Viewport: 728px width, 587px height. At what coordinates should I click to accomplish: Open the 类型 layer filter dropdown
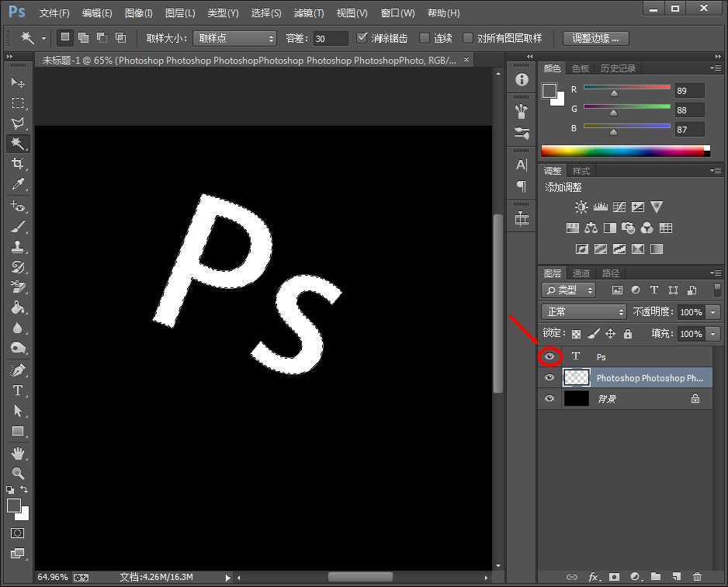[567, 290]
